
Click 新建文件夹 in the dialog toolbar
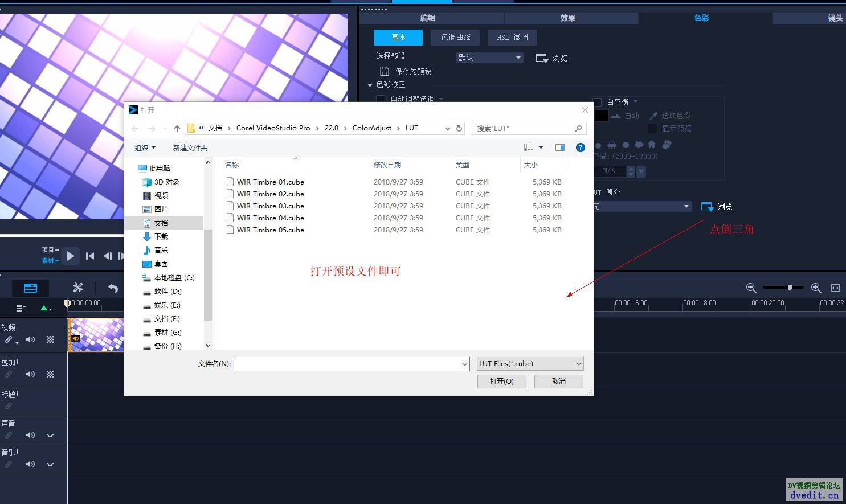click(190, 147)
